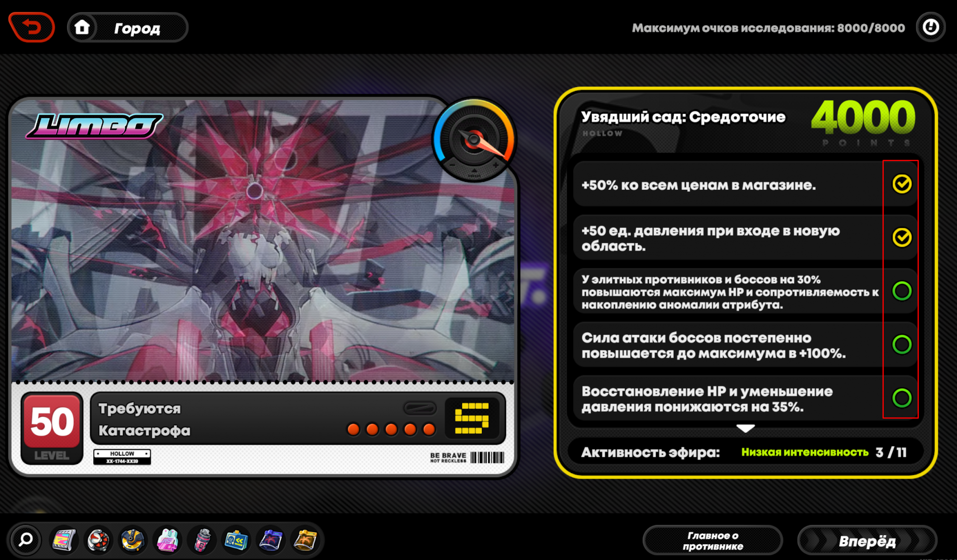The height and width of the screenshot is (560, 957).
Task: Toggle checkmark for +50% shop prices modifier
Action: [901, 185]
